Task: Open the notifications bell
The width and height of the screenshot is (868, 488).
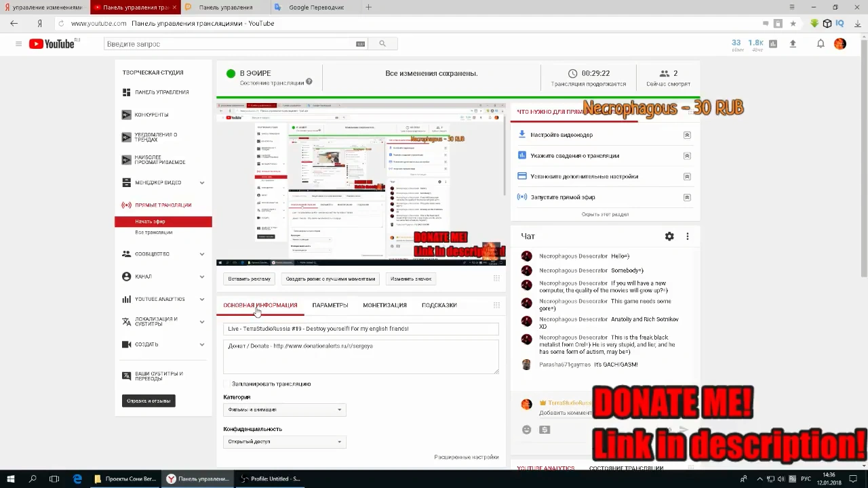Action: click(821, 44)
